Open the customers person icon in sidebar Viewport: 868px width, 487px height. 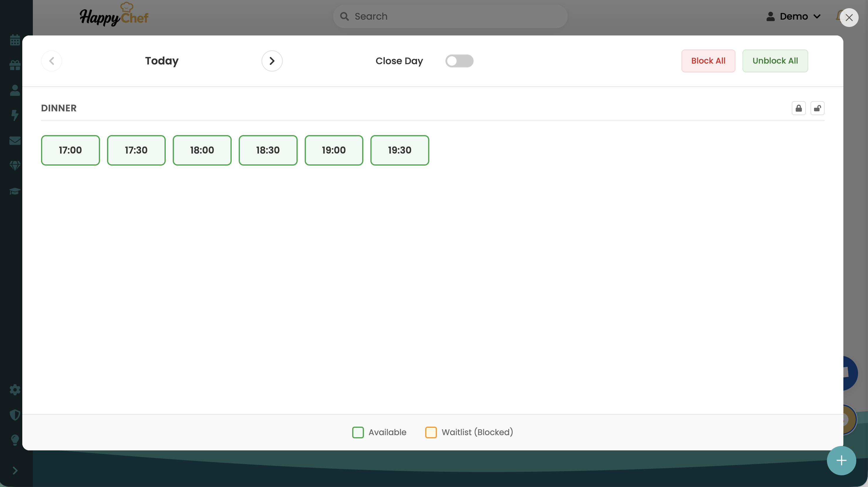coord(15,90)
